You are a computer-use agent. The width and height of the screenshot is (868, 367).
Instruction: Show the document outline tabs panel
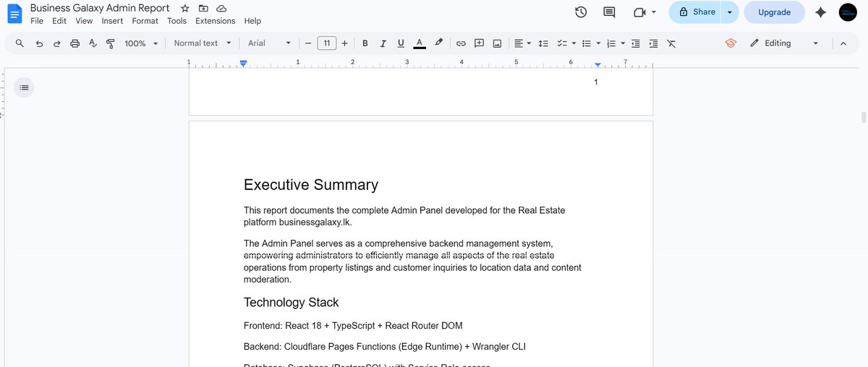tap(24, 87)
